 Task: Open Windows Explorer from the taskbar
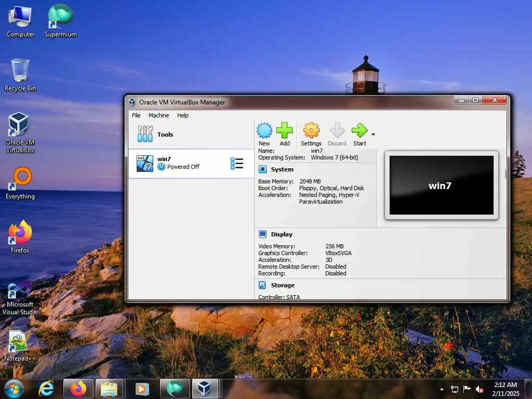[109, 389]
